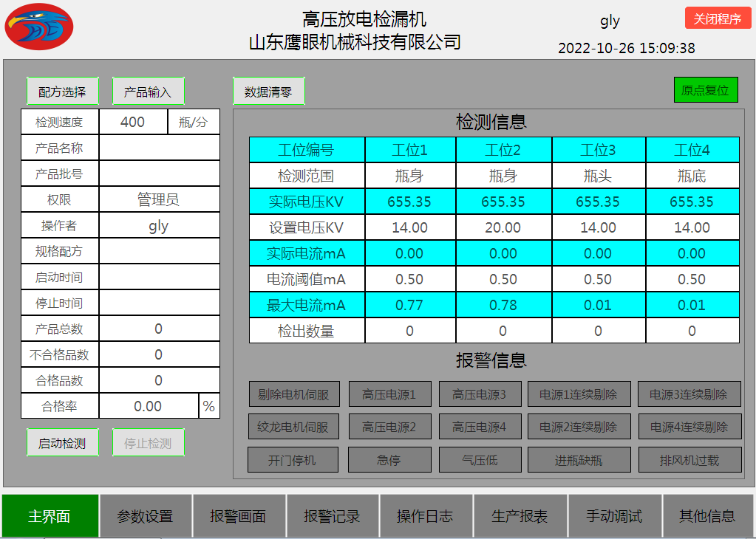Click the 剔除电机伺服 alarm indicator

(x=294, y=394)
